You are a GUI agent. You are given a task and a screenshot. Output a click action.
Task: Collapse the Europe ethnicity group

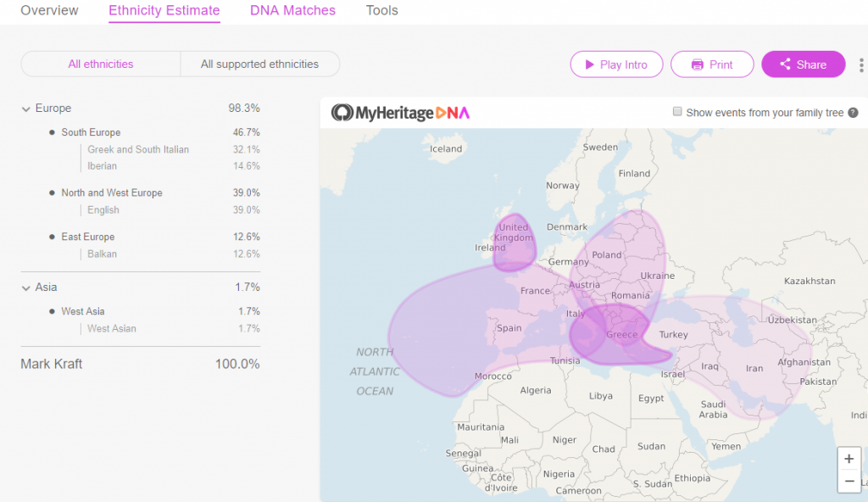(25, 109)
